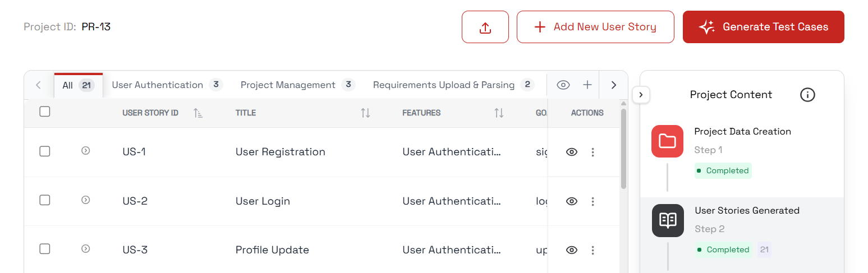
Task: Click the FEATURES column header label
Action: pyautogui.click(x=421, y=113)
